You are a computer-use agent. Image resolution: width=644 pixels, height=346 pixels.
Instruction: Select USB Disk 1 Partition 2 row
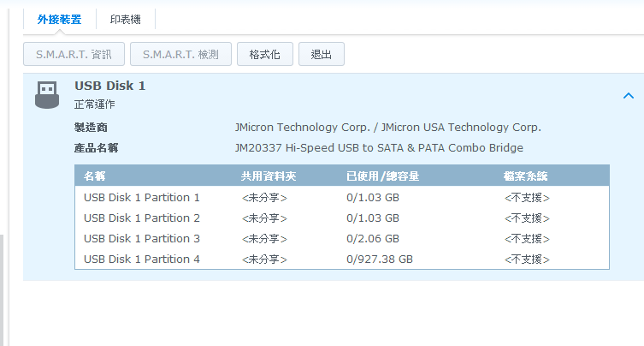click(342, 218)
